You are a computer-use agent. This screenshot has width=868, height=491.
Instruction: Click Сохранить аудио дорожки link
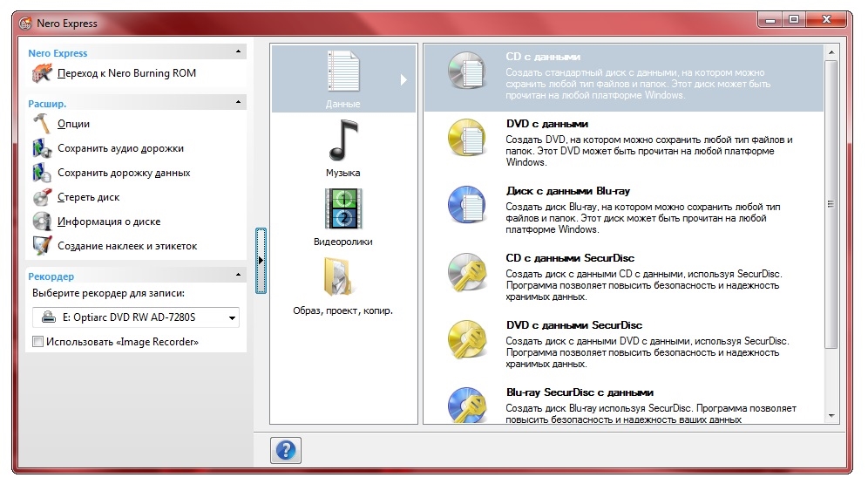[120, 148]
